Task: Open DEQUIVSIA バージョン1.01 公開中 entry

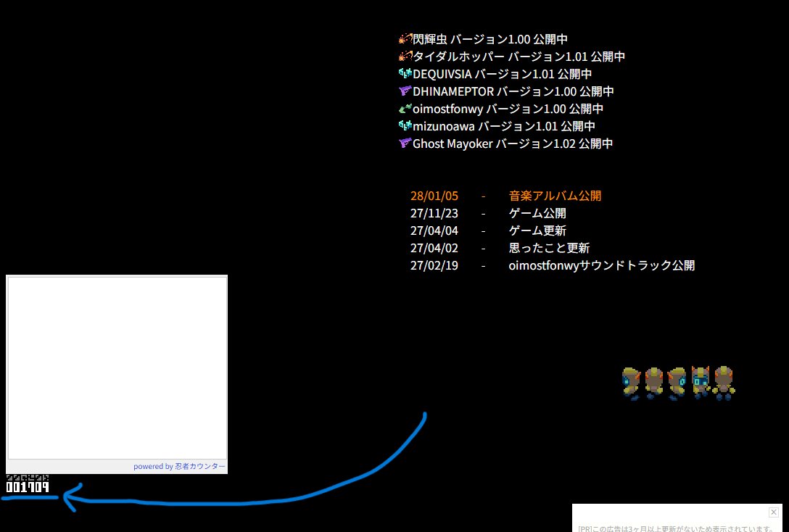Action: 502,74
